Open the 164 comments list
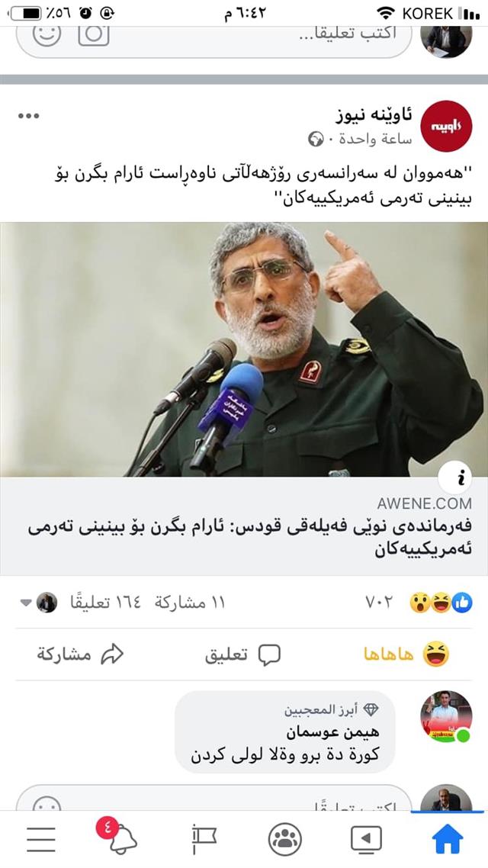This screenshot has height=868, width=488. (x=105, y=603)
